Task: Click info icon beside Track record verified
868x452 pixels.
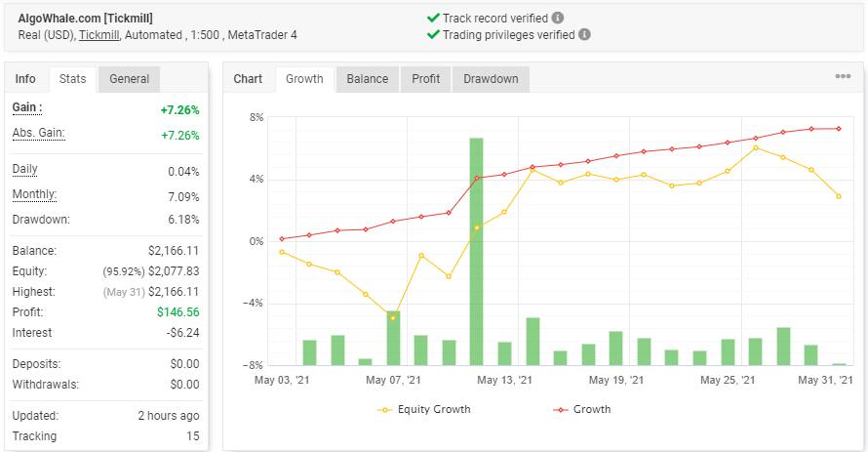Action: (x=558, y=19)
